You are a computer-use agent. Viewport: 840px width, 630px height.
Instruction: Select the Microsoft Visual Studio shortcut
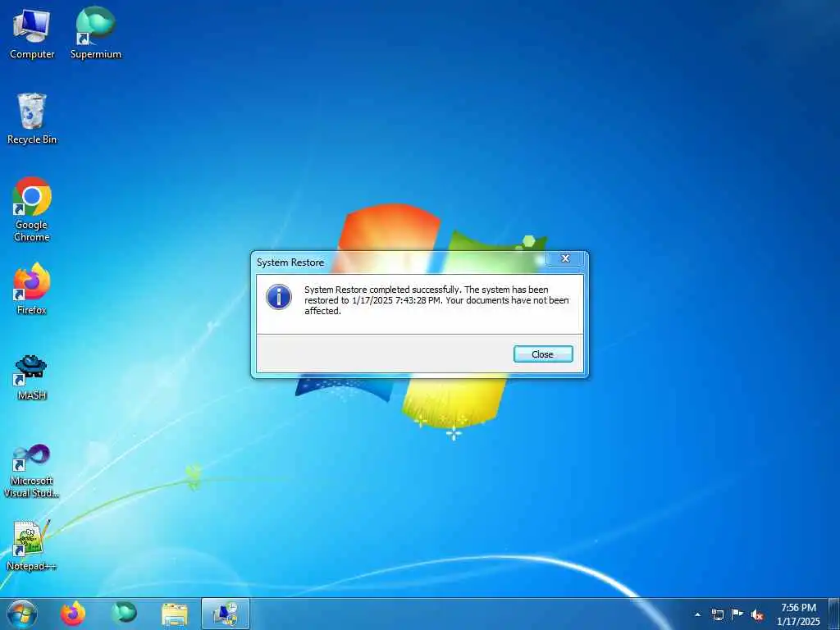coord(32,471)
